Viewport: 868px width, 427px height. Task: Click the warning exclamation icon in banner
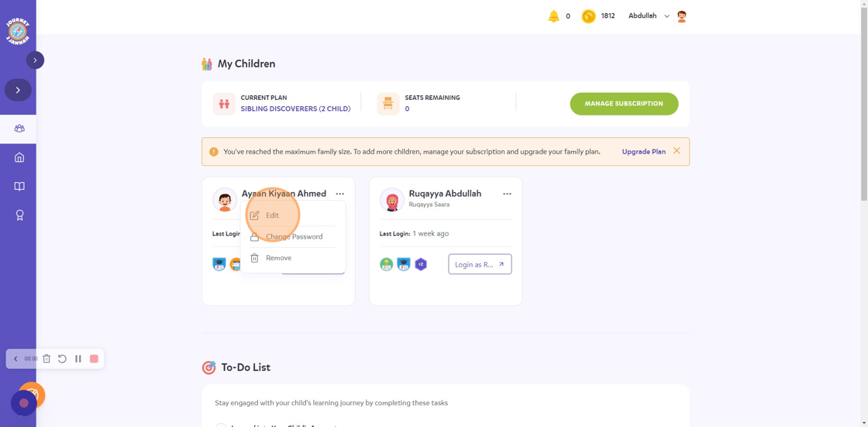click(x=214, y=152)
